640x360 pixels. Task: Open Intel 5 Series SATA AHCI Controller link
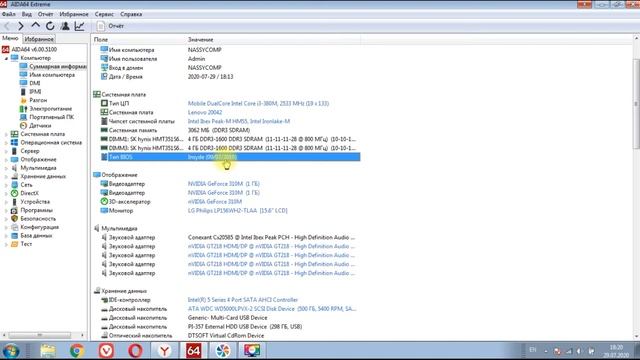243,300
